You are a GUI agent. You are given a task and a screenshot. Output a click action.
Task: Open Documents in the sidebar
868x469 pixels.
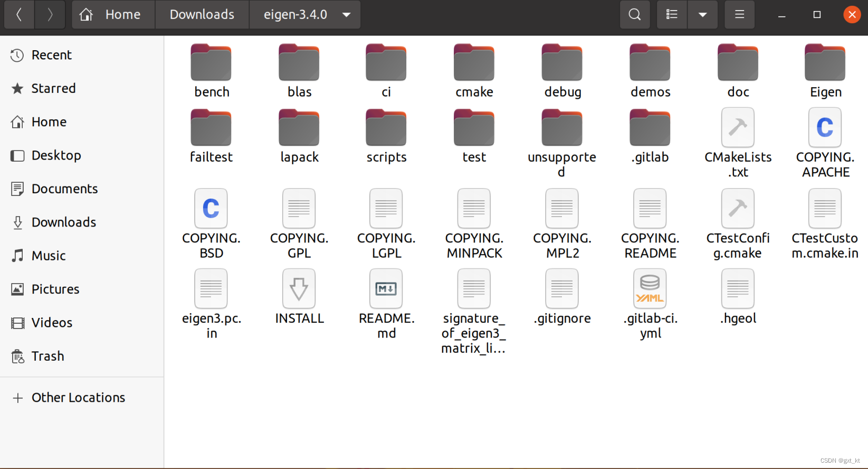82,189
